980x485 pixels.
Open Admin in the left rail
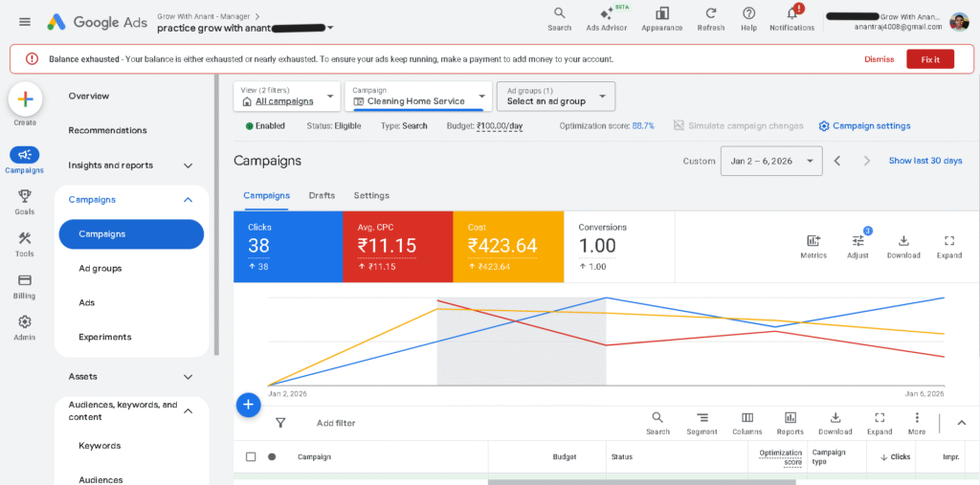coord(24,327)
